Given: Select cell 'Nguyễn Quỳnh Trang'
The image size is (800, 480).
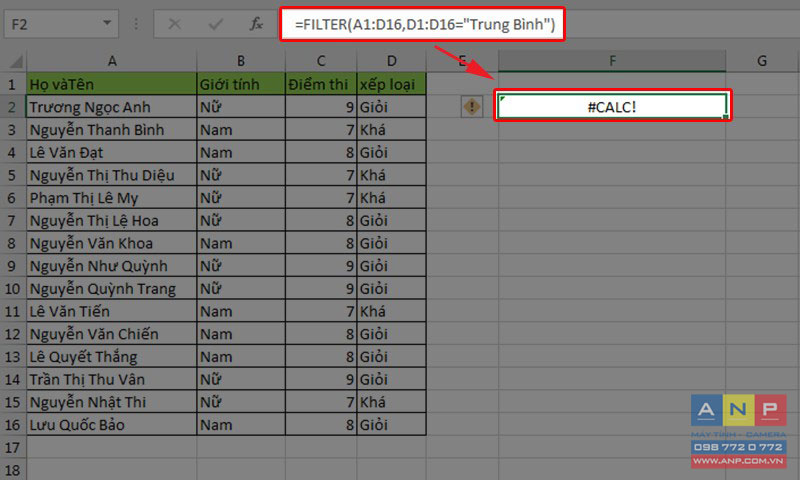Looking at the screenshot, I should point(112,289).
